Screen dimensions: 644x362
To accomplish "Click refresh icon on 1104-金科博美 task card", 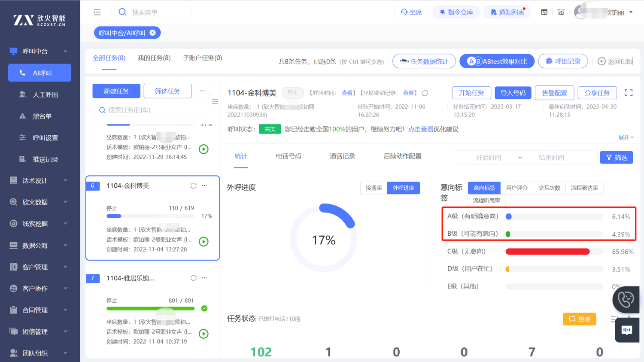I will click(x=194, y=186).
